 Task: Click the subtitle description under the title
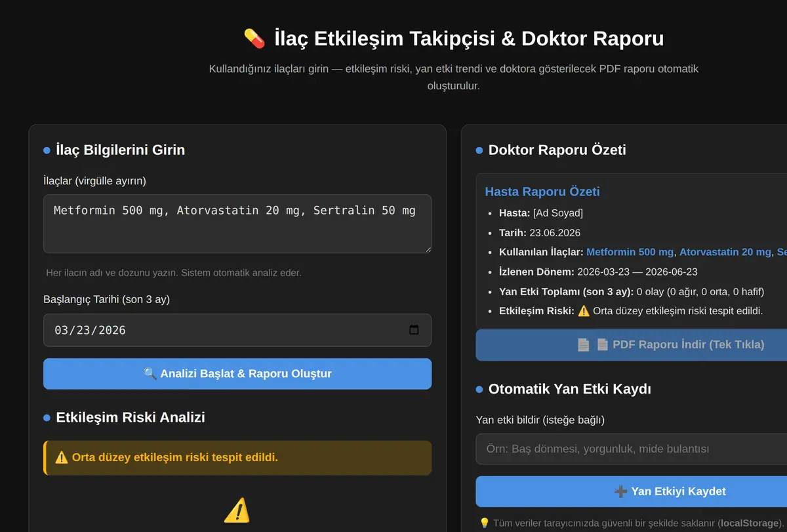point(454,77)
